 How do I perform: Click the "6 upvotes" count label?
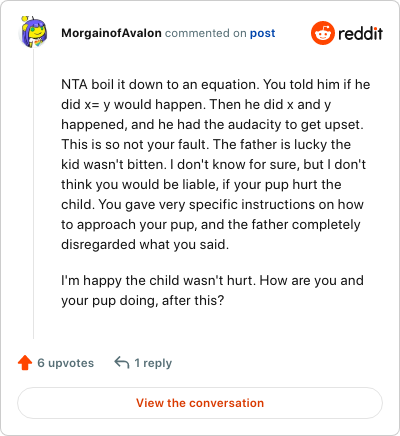click(66, 363)
